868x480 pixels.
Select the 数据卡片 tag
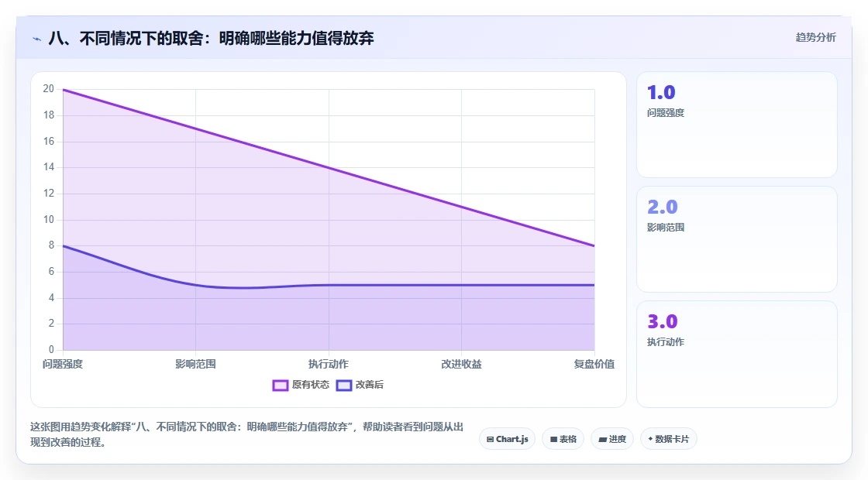669,439
